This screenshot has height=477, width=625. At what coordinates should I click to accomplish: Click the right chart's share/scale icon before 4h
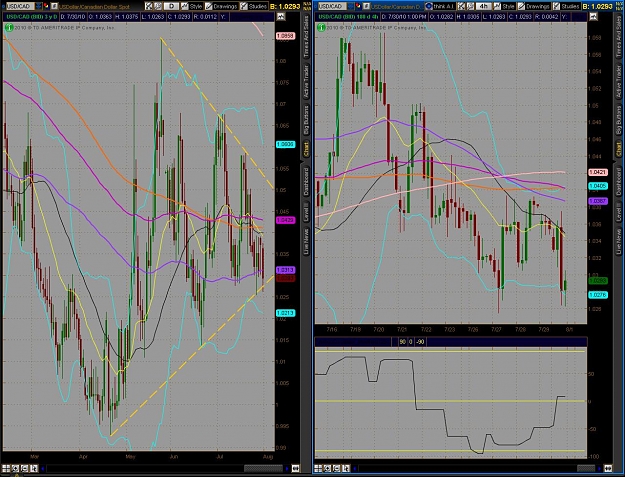click(x=461, y=6)
